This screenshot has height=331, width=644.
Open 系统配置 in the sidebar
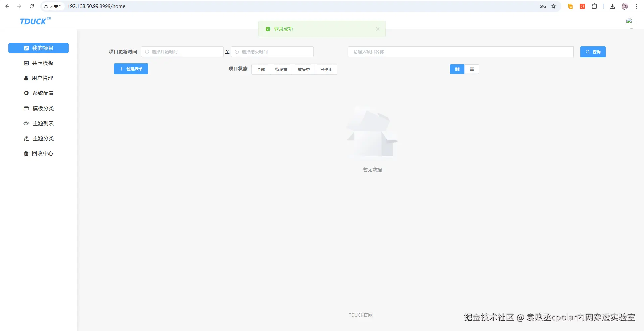39,93
